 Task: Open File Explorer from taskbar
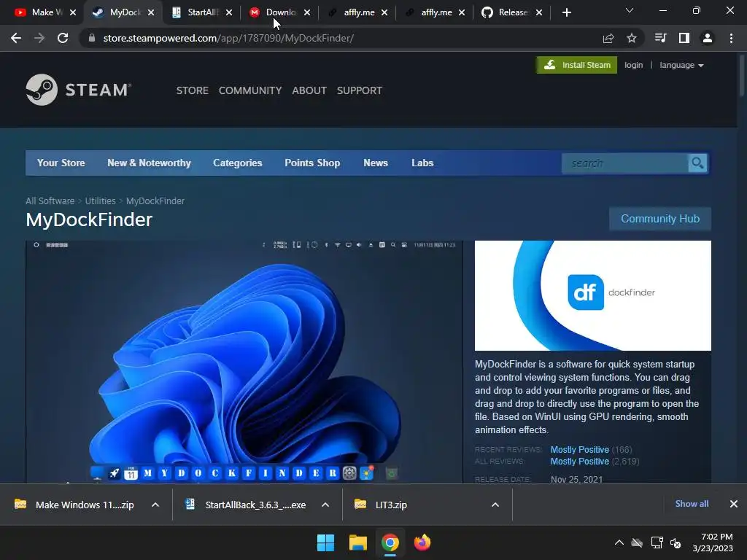(x=357, y=542)
